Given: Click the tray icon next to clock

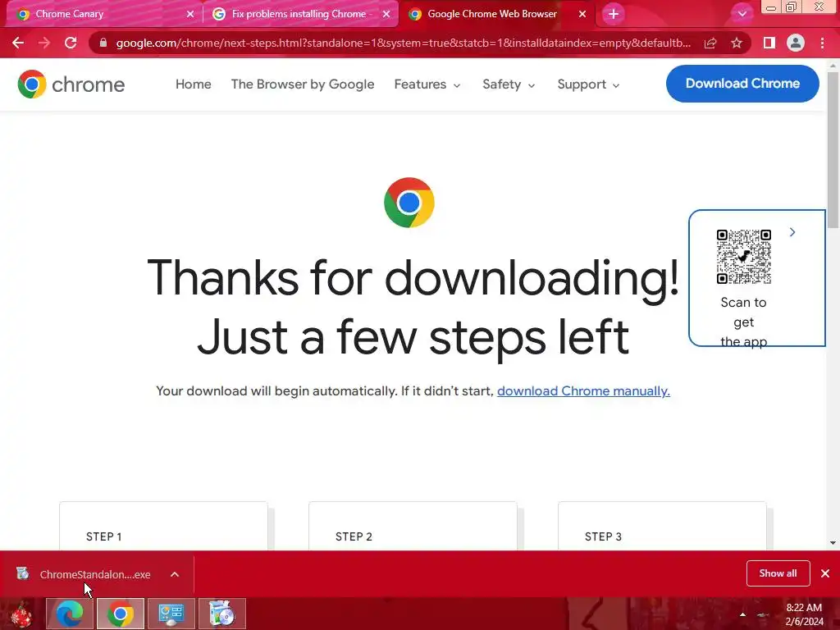Looking at the screenshot, I should pos(764,615).
